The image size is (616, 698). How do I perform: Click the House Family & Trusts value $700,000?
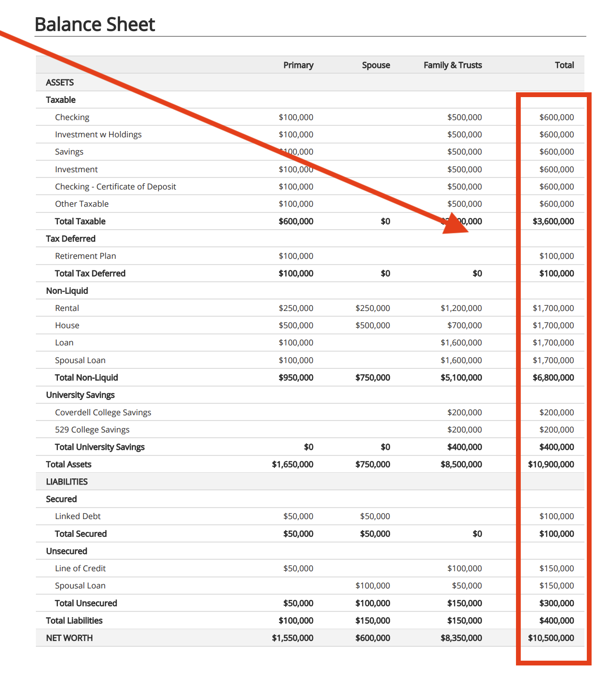(x=464, y=325)
